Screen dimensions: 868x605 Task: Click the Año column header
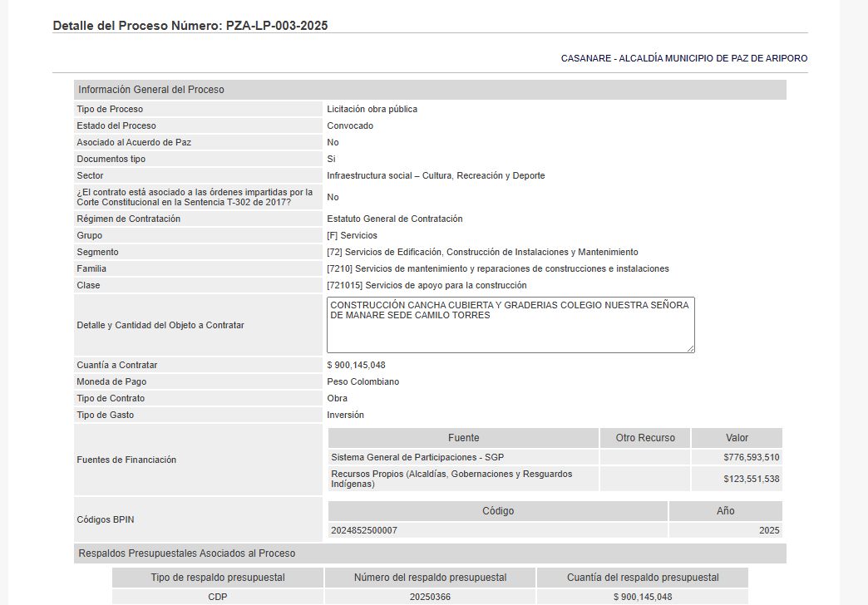click(x=725, y=511)
